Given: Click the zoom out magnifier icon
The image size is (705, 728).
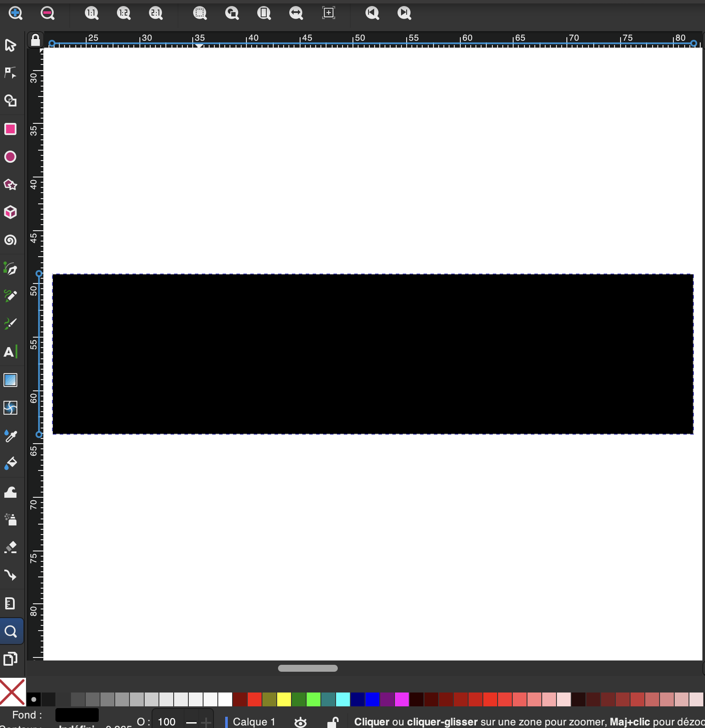Looking at the screenshot, I should click(48, 13).
